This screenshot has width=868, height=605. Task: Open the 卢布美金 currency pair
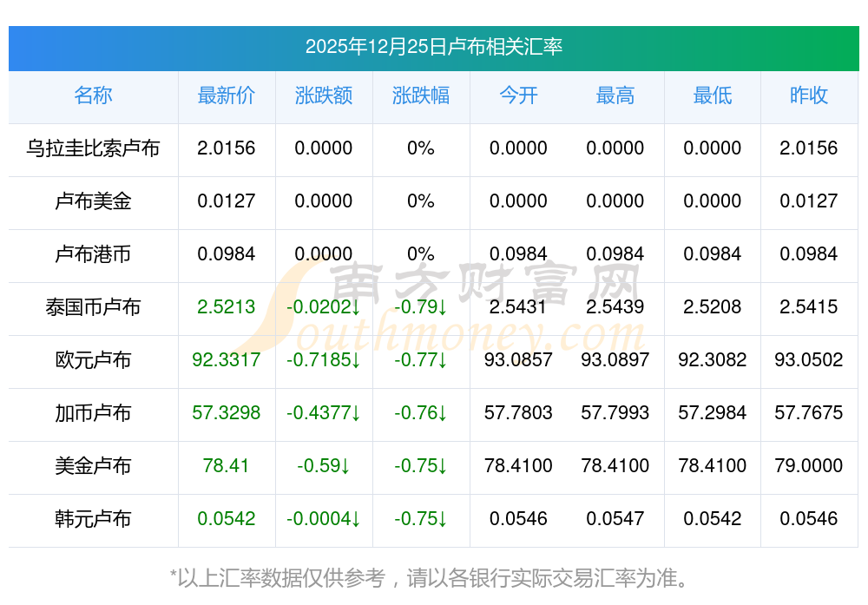click(x=93, y=201)
